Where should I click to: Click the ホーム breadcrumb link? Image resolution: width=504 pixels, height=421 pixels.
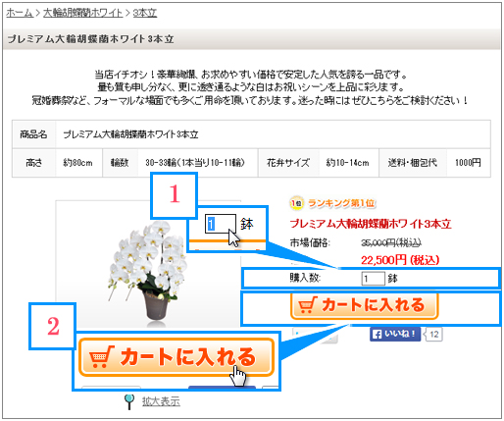[20, 13]
